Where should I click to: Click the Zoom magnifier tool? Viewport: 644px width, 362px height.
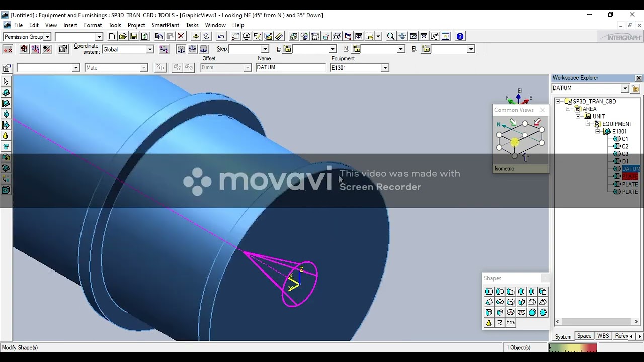click(391, 36)
